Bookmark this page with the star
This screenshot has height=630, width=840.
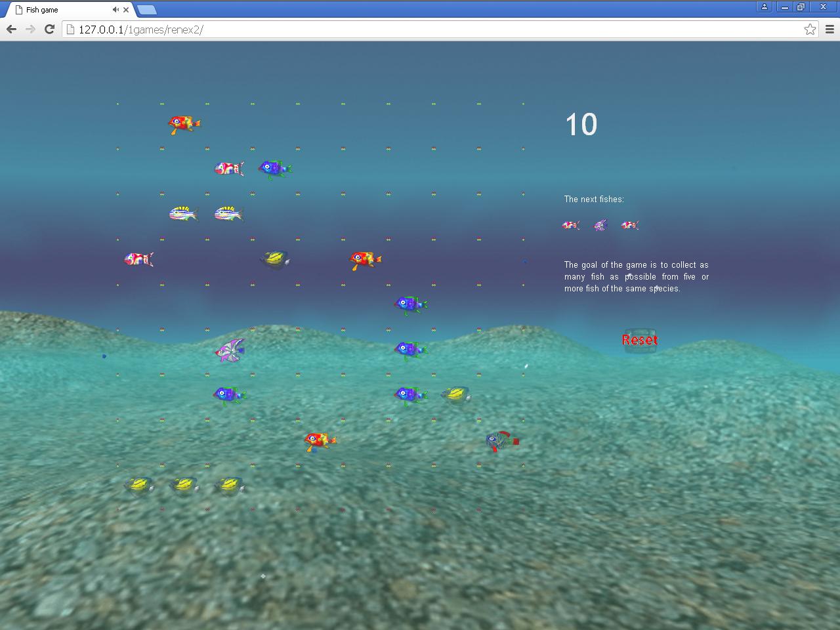point(810,29)
